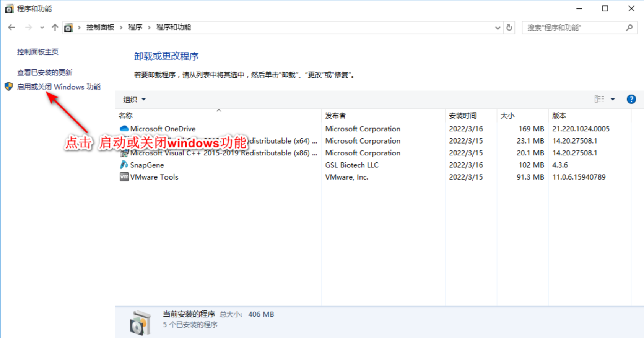The height and width of the screenshot is (338, 644).
Task: Go up one level with up arrow
Action: [x=55, y=28]
